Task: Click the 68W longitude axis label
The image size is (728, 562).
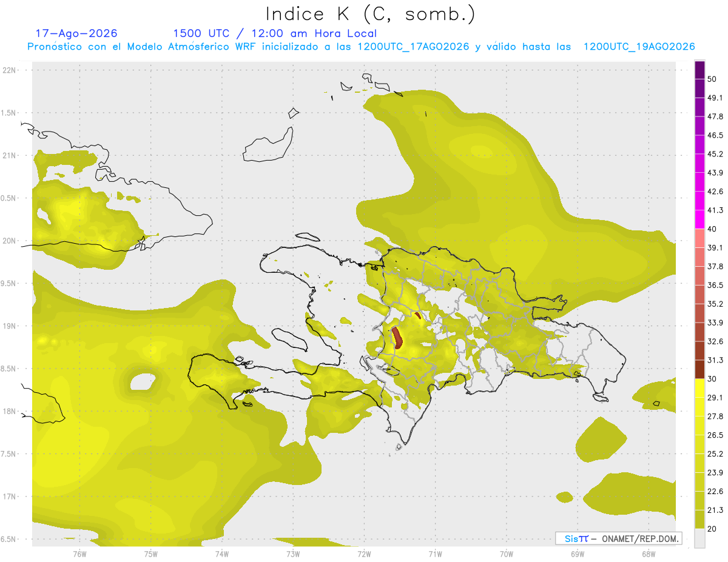Action: [x=648, y=554]
